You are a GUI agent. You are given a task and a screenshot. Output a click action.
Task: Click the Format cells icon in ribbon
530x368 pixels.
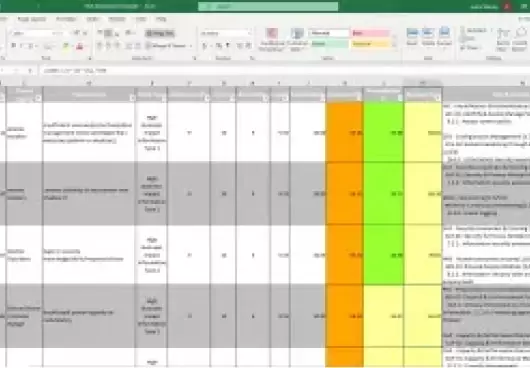(444, 36)
